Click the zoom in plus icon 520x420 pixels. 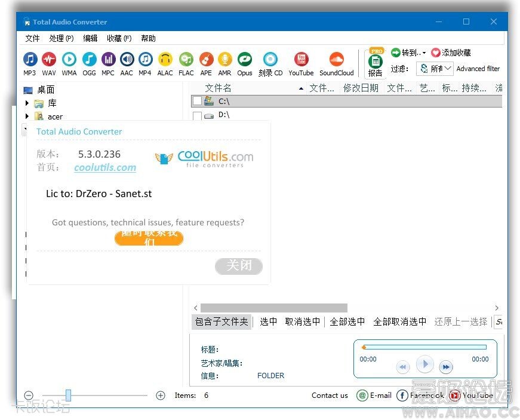coord(161,395)
